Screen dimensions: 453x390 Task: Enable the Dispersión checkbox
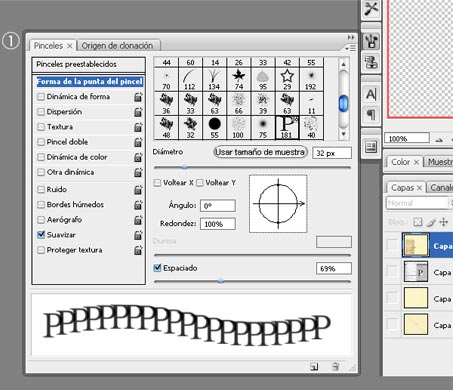[41, 112]
